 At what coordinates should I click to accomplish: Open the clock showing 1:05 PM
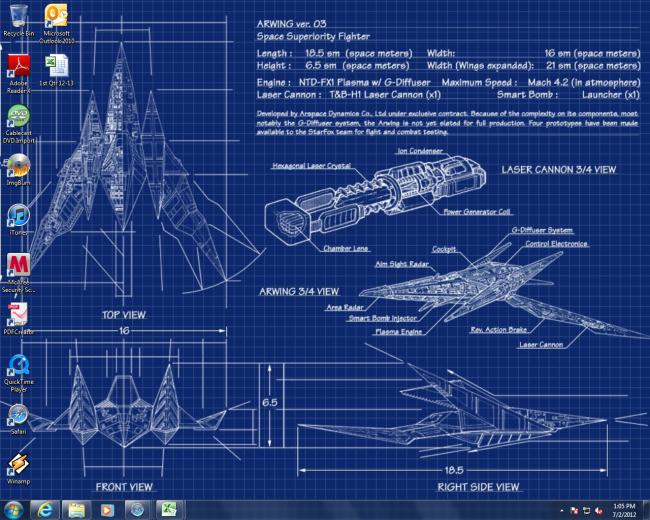pos(624,510)
